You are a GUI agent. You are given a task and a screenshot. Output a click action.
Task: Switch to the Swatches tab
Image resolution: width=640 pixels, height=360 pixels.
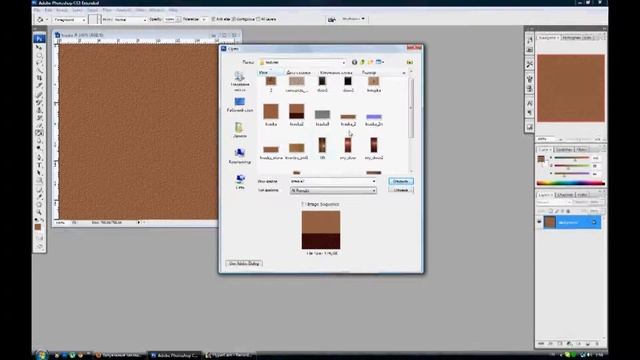[564, 149]
